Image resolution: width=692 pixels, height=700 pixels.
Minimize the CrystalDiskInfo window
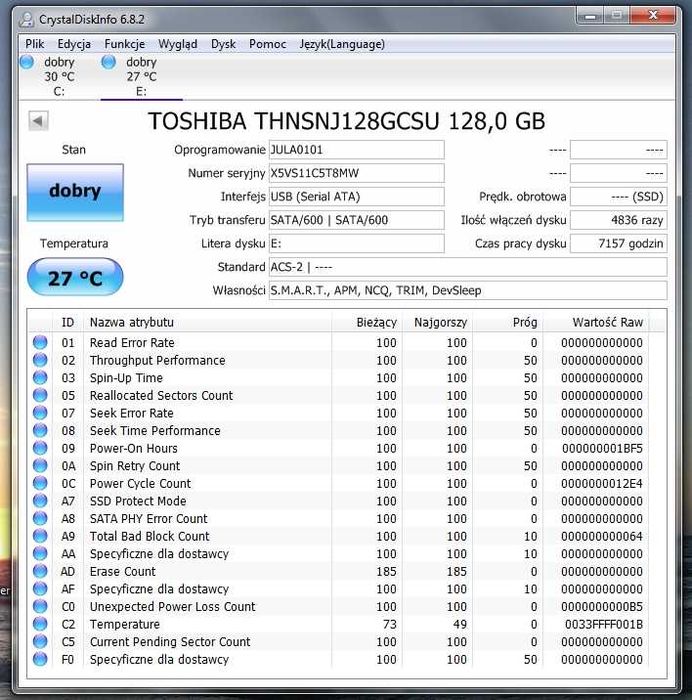[590, 17]
